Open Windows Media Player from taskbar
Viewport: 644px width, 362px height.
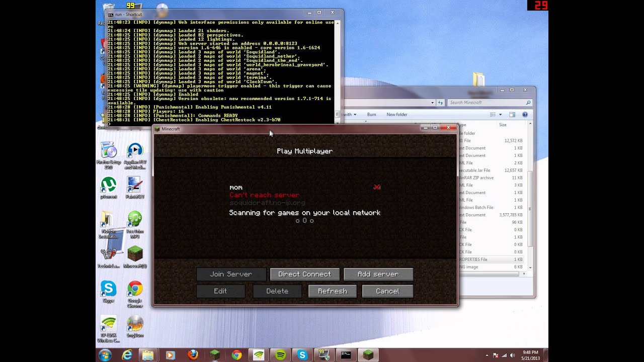[170, 355]
